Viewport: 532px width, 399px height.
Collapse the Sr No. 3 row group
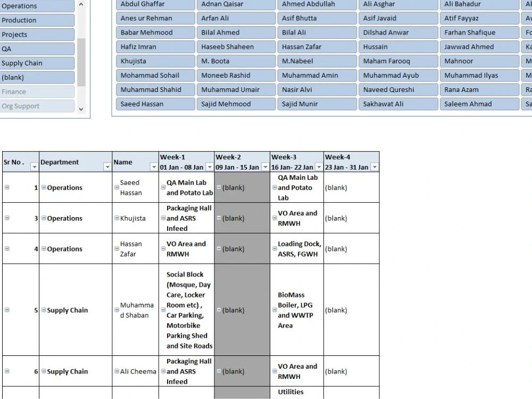coord(7,218)
